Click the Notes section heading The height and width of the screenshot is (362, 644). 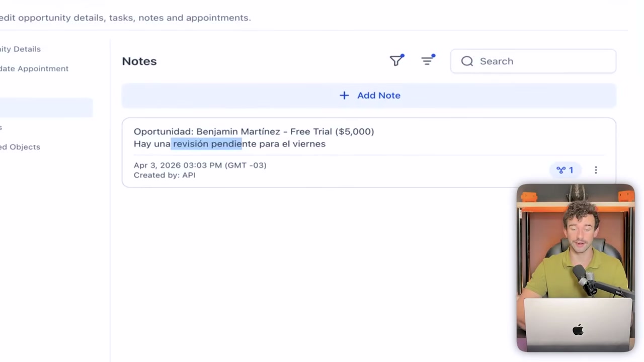pyautogui.click(x=139, y=61)
